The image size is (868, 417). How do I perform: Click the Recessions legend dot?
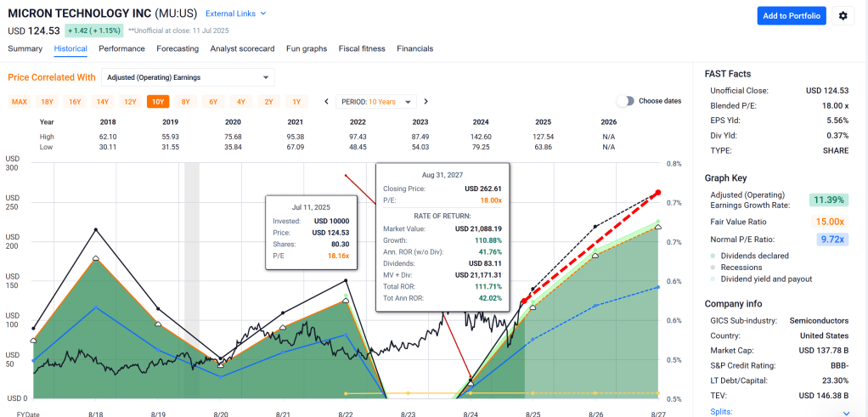[711, 268]
